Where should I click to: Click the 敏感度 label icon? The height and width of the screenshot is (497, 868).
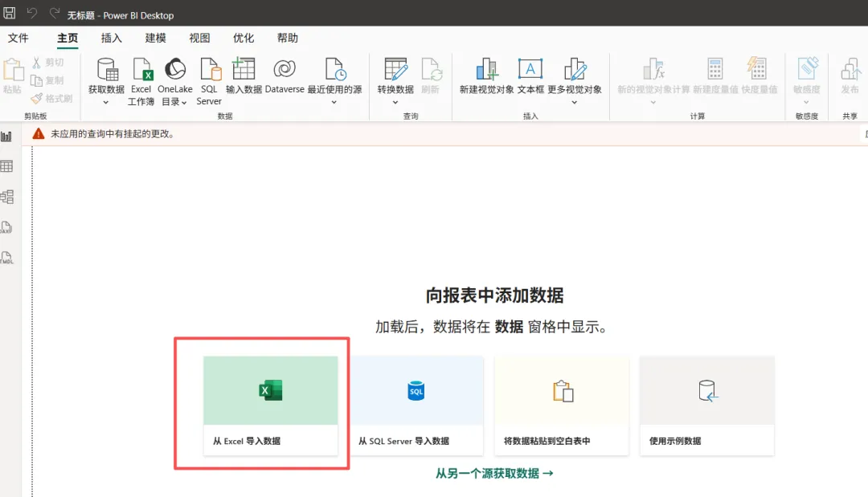point(807,69)
